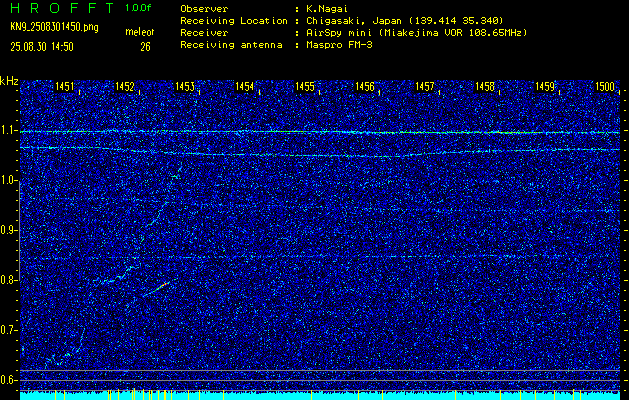Select the 1455 time marker

[305, 86]
